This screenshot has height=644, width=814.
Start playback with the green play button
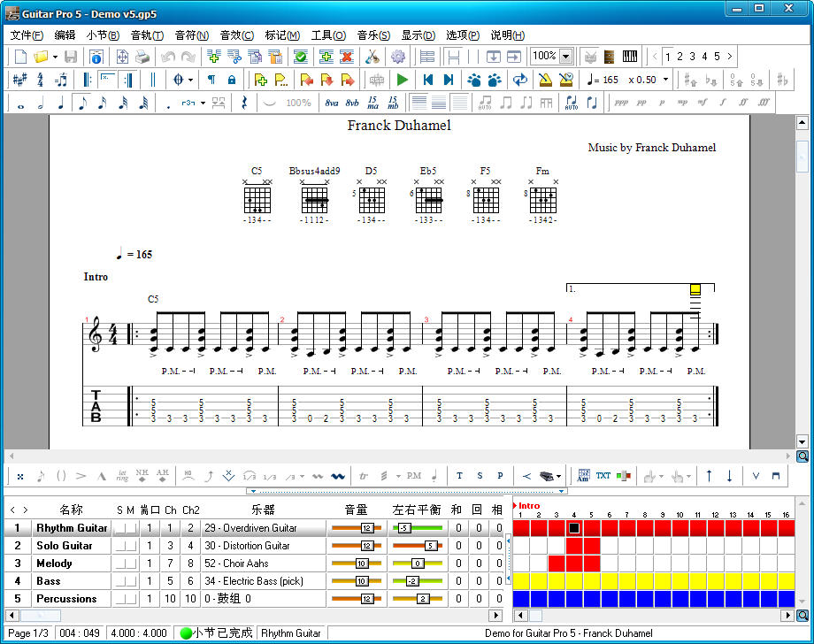[x=402, y=80]
